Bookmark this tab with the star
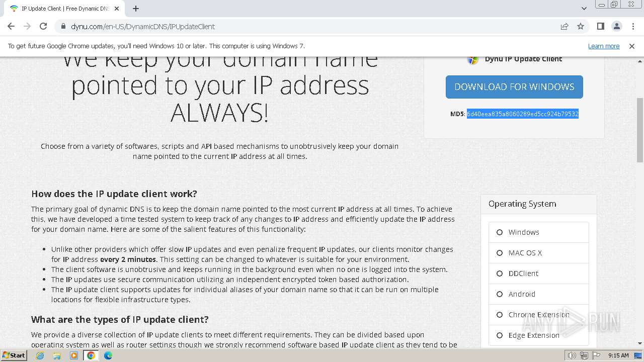The height and width of the screenshot is (362, 644). [581, 26]
